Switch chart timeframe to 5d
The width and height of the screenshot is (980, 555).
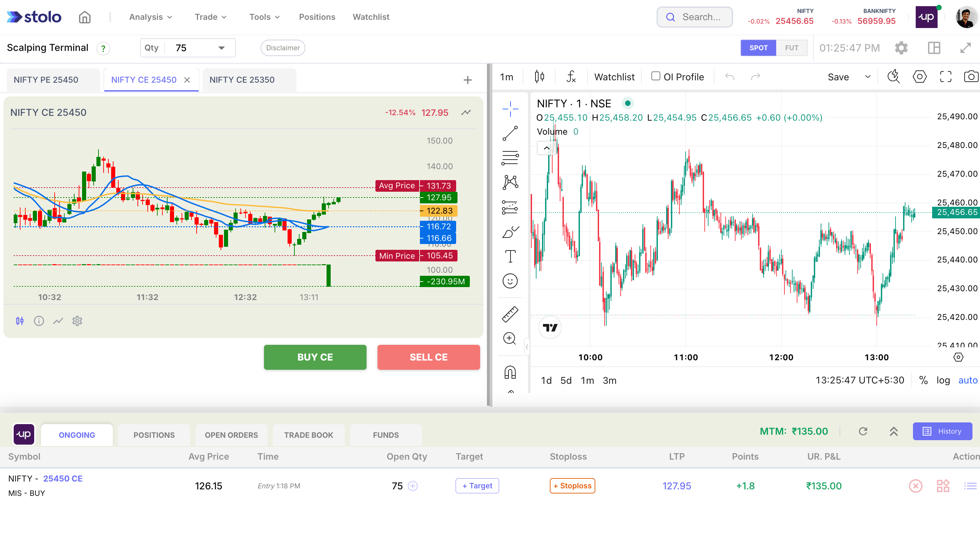click(566, 380)
